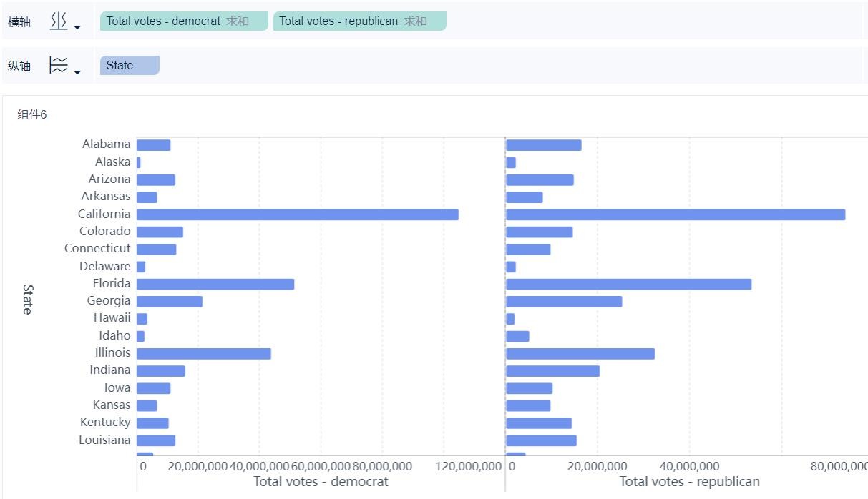
Task: Click the Hawaii label on the axis
Action: pos(112,318)
